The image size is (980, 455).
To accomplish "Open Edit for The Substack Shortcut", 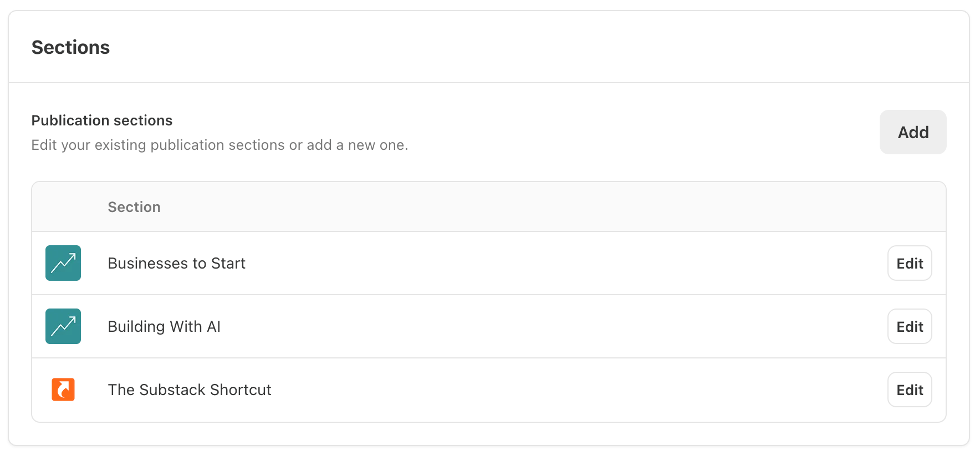I will [x=910, y=390].
